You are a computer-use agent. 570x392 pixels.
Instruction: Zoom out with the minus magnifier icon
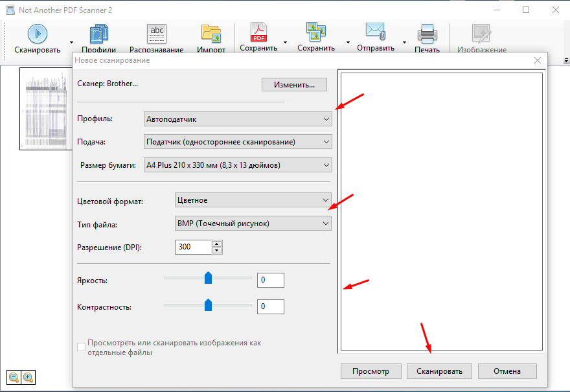(x=14, y=378)
